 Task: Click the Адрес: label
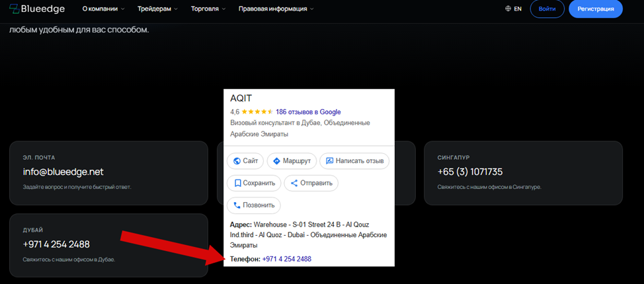point(241,225)
